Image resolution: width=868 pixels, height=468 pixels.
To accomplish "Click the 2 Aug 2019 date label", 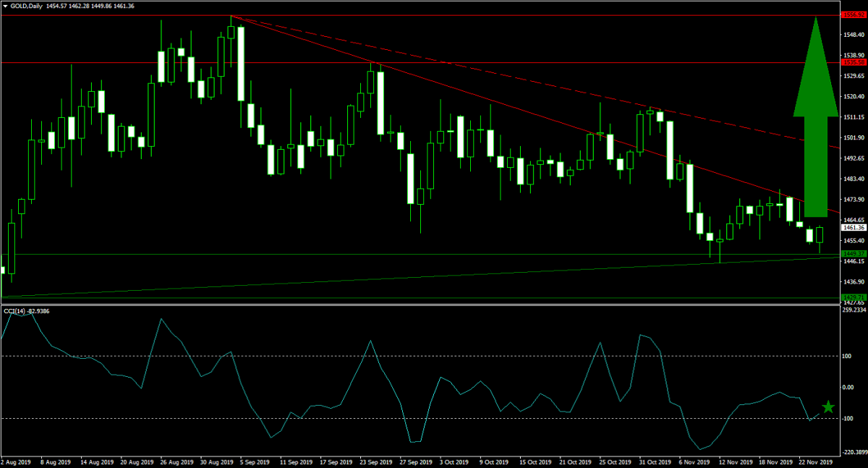I will pos(16,461).
